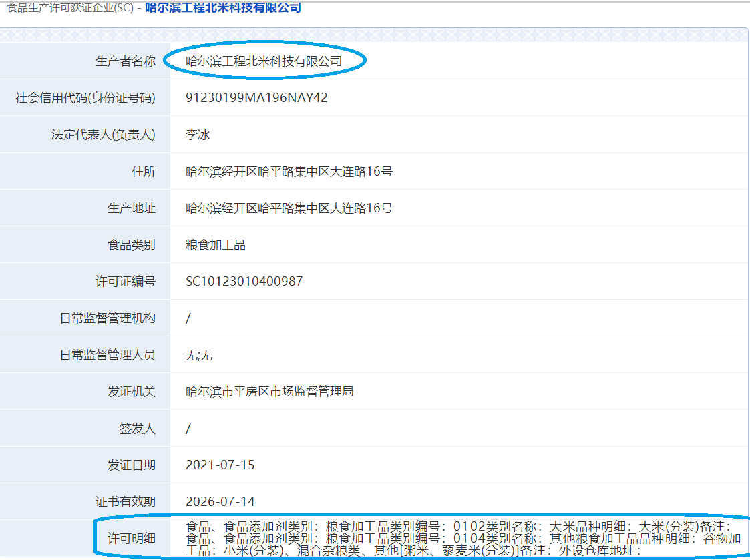750x560 pixels.
Task: Click the 生产者名称 label cell
Action: coord(85,61)
